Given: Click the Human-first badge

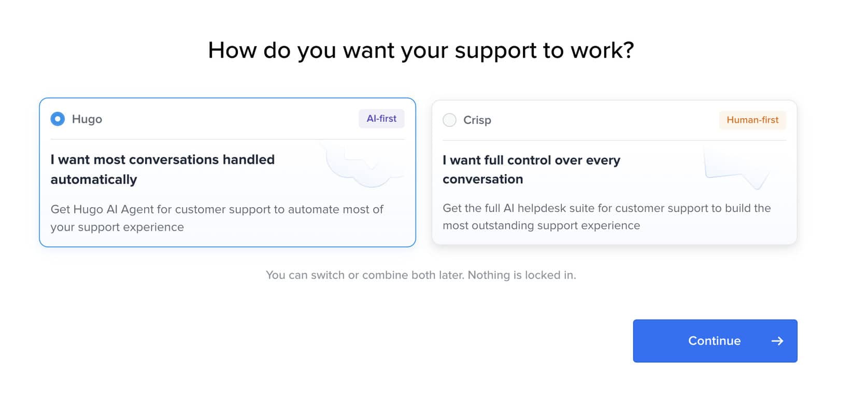Looking at the screenshot, I should tap(752, 120).
